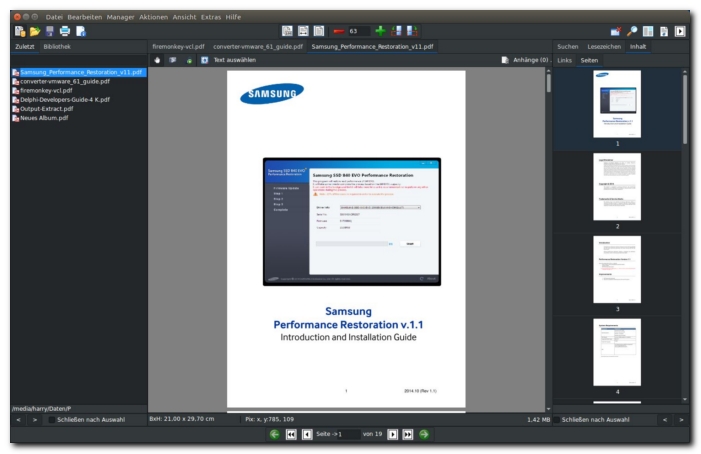Switch to the Bibliothek tab
Screen dimensions: 701x454
coord(57,46)
